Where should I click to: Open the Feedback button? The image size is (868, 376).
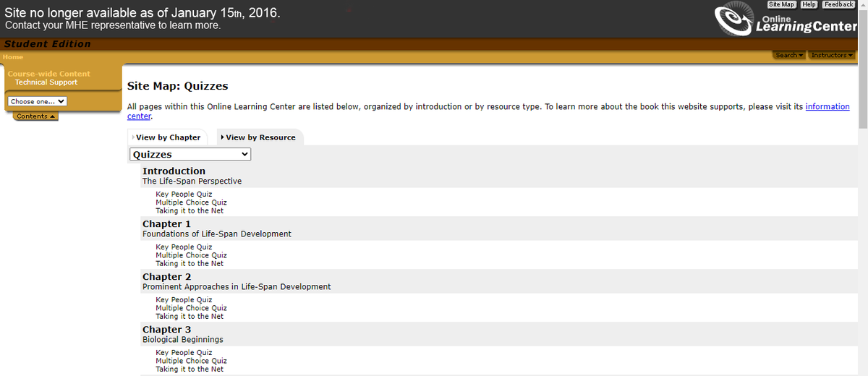click(838, 4)
